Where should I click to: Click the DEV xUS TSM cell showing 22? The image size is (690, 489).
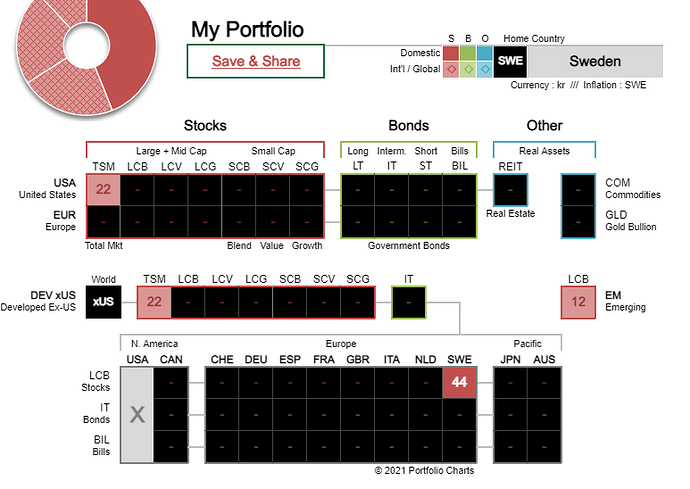pos(154,301)
